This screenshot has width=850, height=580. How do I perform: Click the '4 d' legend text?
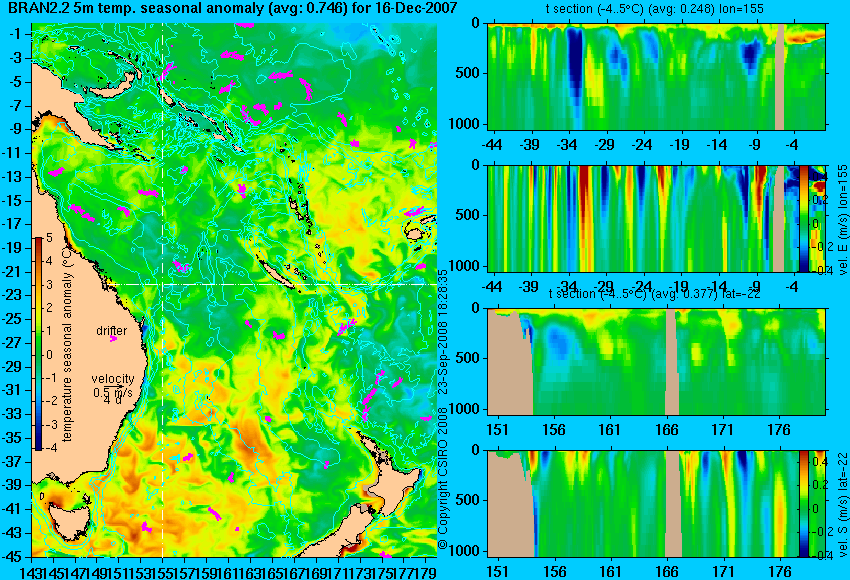[113, 401]
